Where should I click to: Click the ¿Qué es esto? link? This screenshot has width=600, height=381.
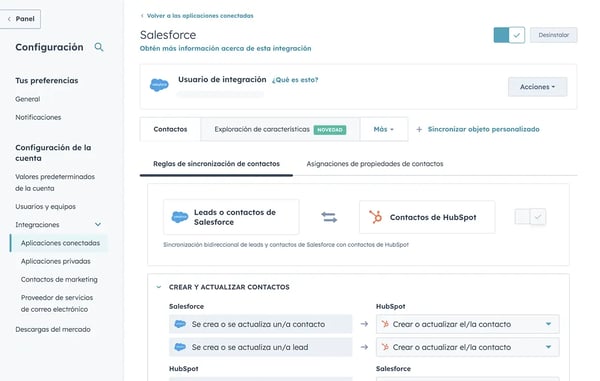[x=295, y=80]
